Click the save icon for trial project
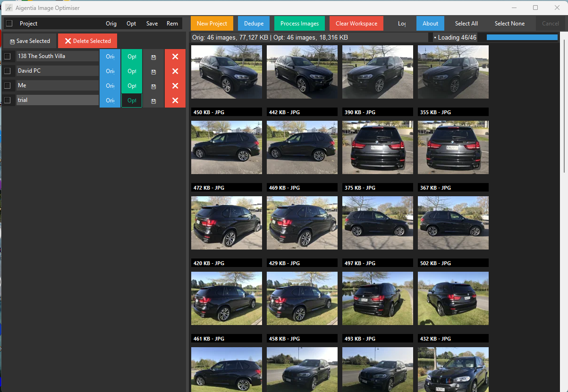 pos(153,100)
